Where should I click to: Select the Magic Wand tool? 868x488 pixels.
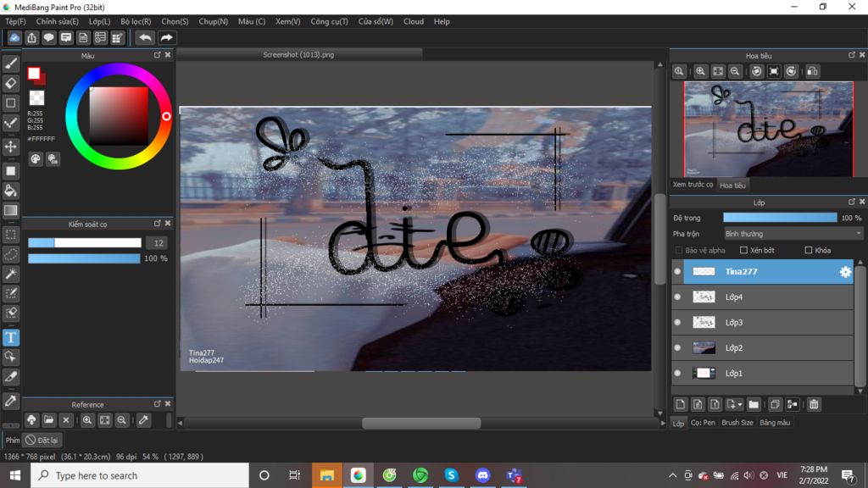pos(11,274)
